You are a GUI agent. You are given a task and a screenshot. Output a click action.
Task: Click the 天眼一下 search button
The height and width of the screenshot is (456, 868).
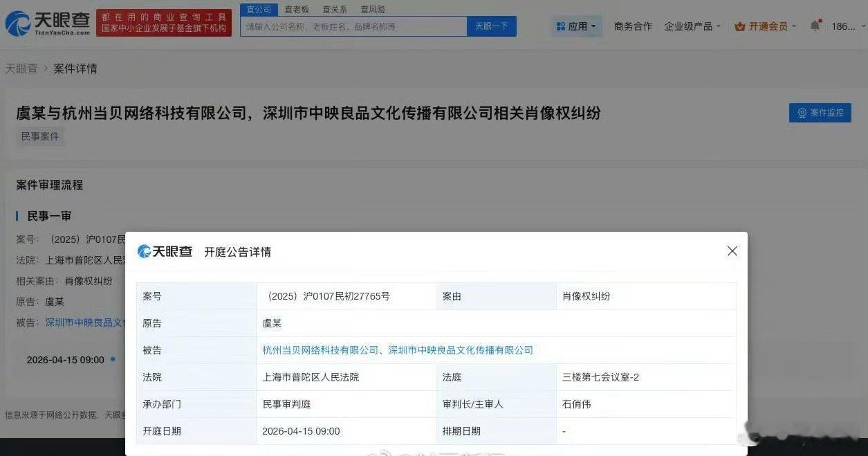pyautogui.click(x=492, y=26)
